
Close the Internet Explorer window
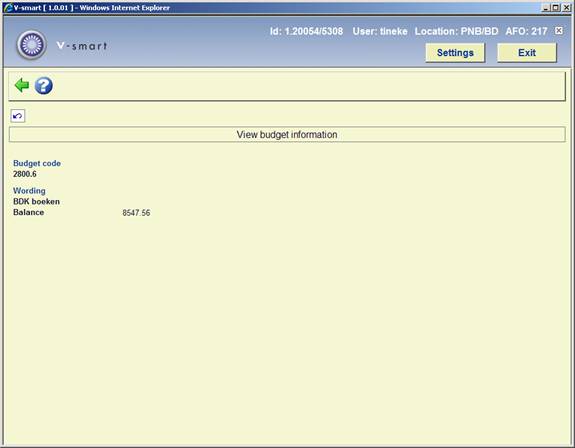pyautogui.click(x=566, y=7)
